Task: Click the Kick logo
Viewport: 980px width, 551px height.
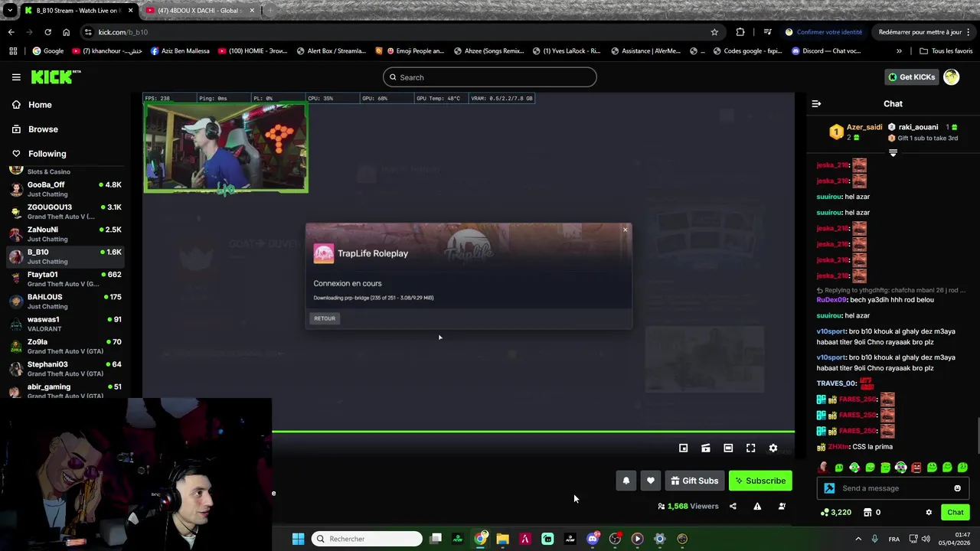Action: pos(55,77)
